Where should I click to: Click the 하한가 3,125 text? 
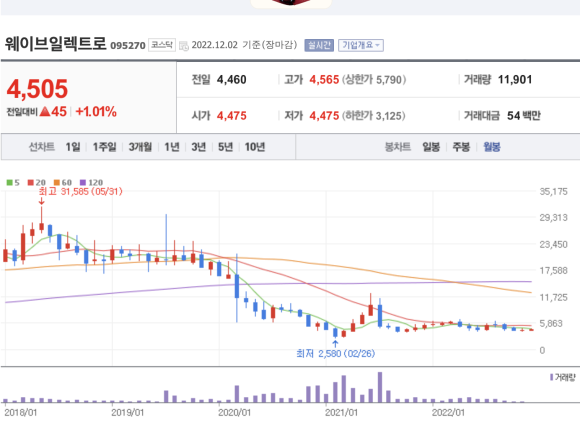[373, 116]
